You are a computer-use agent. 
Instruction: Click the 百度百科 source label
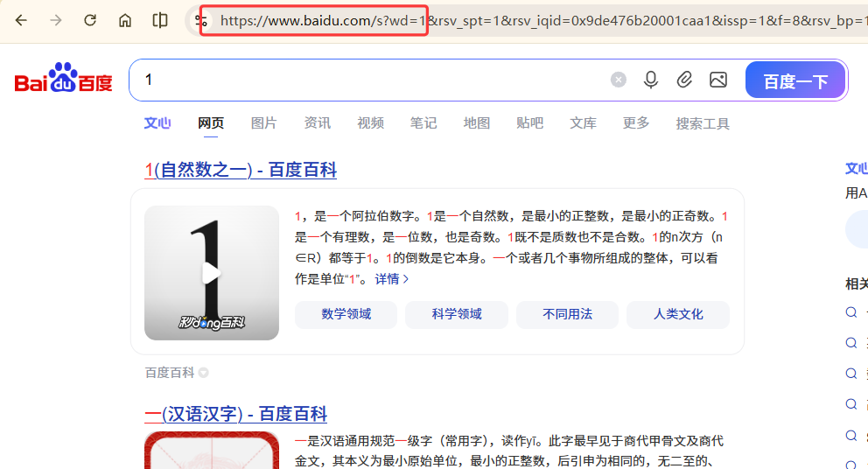(x=170, y=373)
